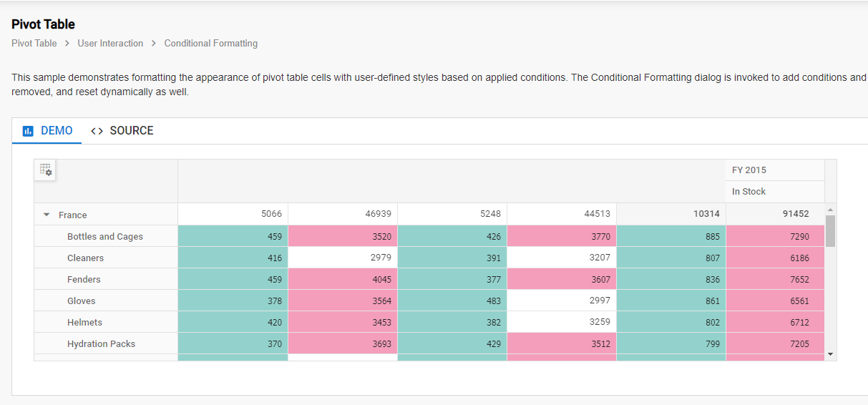This screenshot has height=405, width=868.
Task: Select the white cell showing 2979
Action: 343,258
